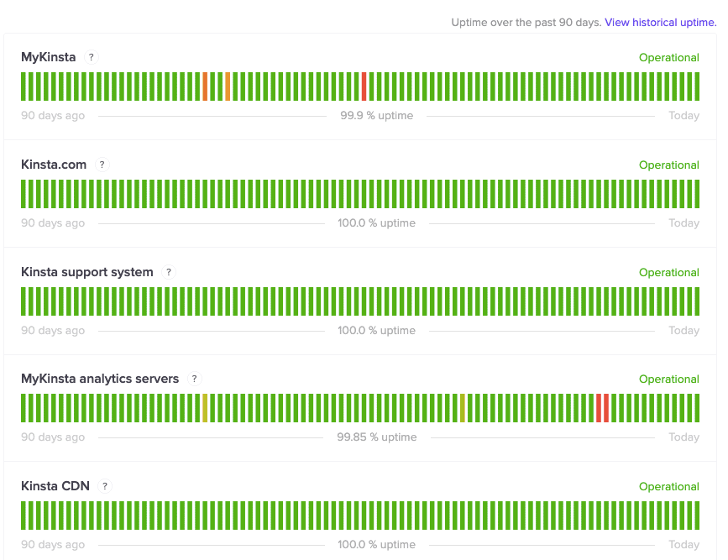Click the Operational status for Kinsta.com

pos(669,165)
